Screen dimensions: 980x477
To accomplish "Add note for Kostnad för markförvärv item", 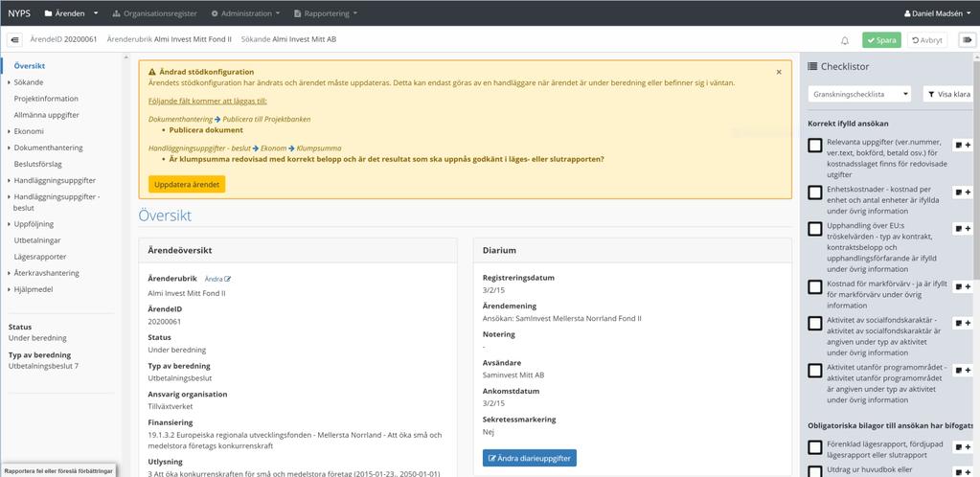I will tap(963, 286).
